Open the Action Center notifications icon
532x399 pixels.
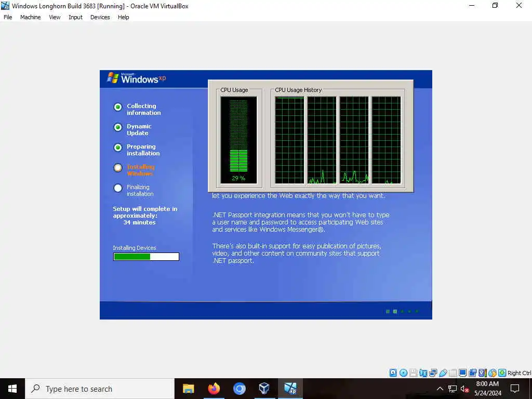(515, 389)
